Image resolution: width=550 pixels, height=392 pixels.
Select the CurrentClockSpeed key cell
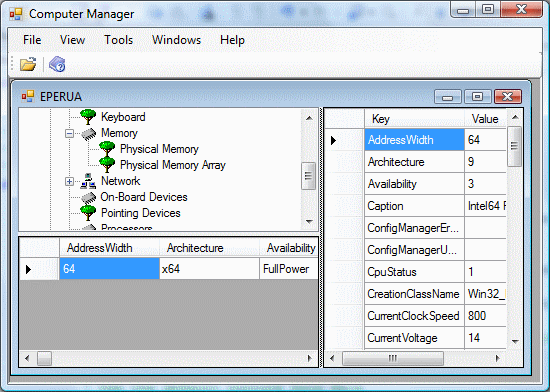(414, 316)
